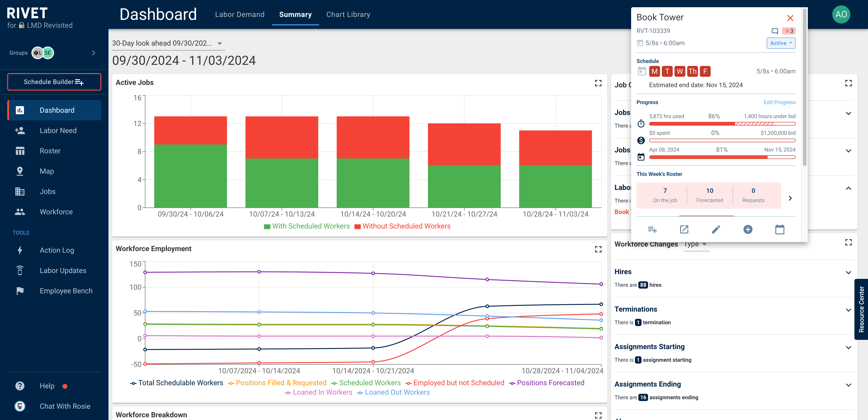This screenshot has width=868, height=420.
Task: Close the Book Tower popup
Action: coord(790,18)
